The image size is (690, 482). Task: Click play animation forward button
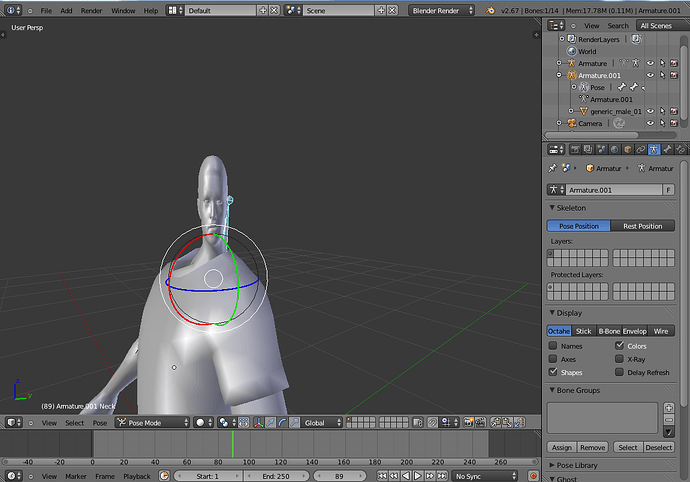418,476
